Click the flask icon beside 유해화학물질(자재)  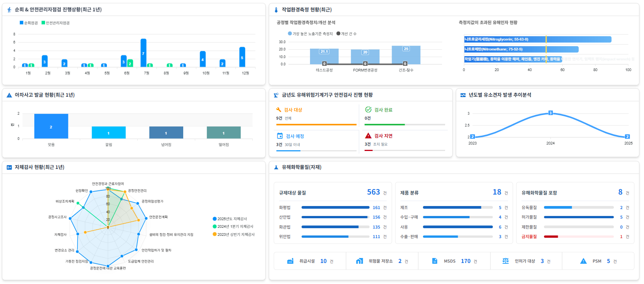click(276, 167)
